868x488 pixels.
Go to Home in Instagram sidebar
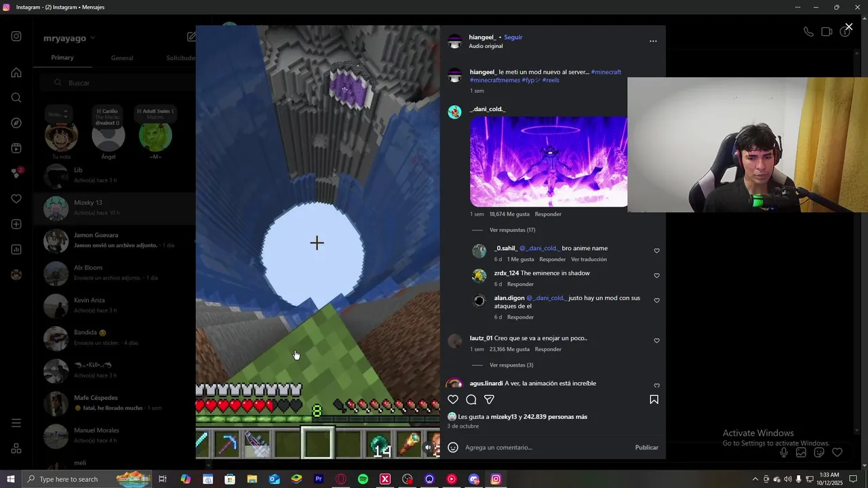pyautogui.click(x=16, y=73)
